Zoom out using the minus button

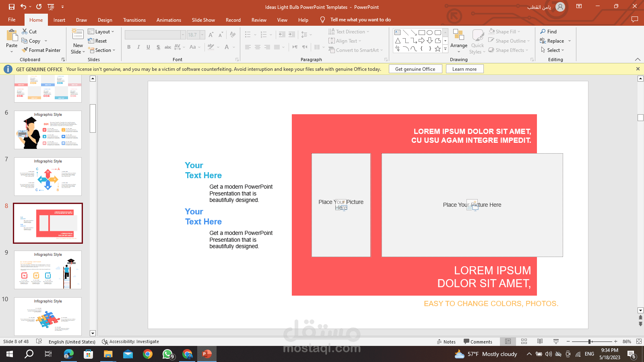(x=568, y=341)
